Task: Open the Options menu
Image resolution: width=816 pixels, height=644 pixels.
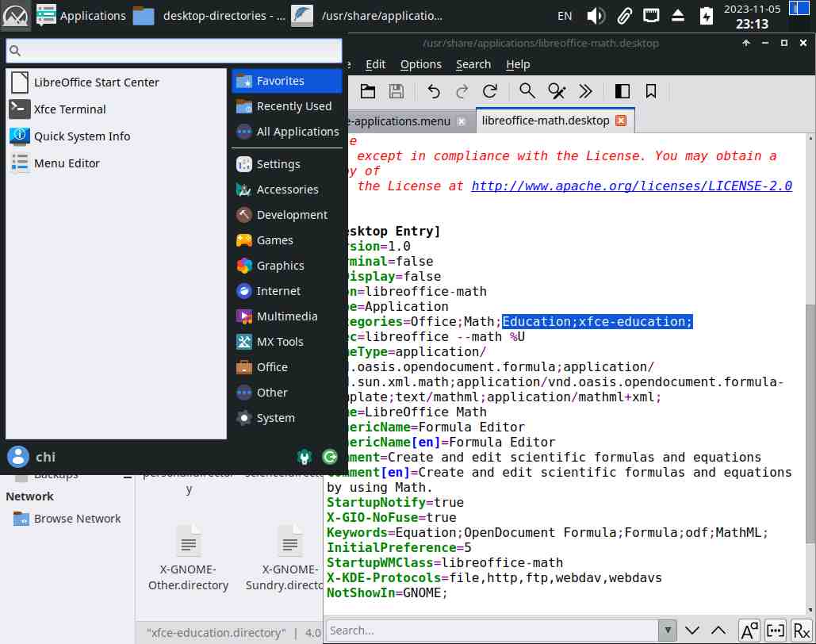Action: (x=420, y=64)
